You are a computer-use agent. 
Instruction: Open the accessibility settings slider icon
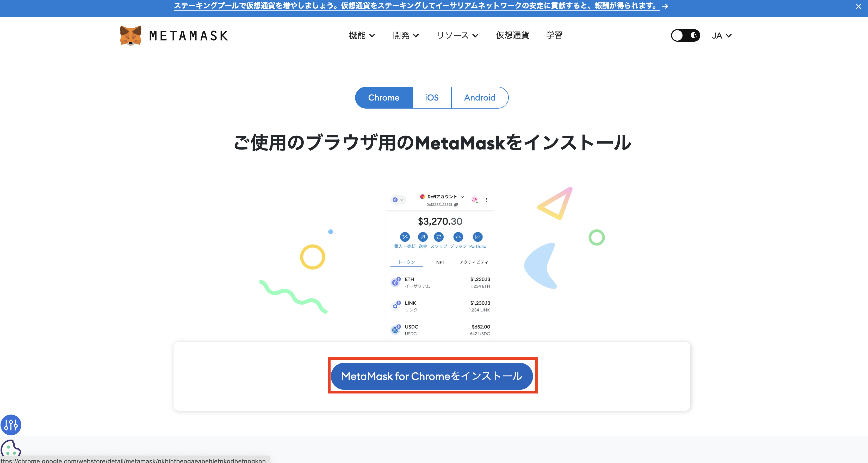pyautogui.click(x=11, y=425)
